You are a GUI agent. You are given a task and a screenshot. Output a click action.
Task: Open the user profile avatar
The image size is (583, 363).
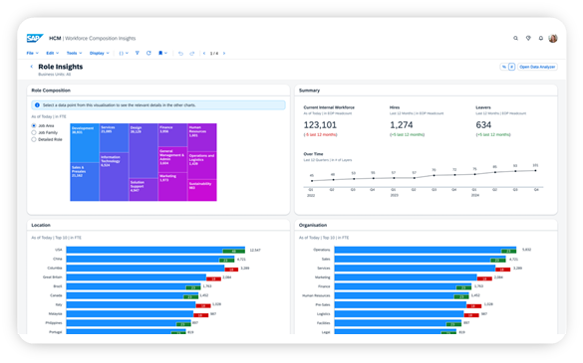coord(553,38)
